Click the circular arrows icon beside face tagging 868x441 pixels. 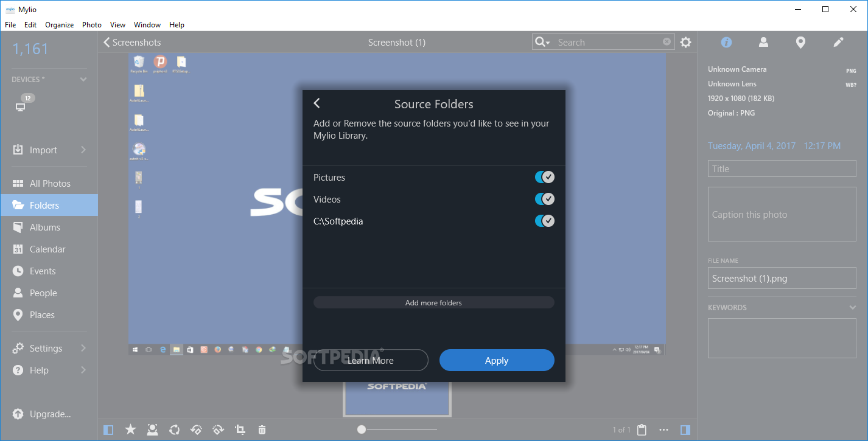pyautogui.click(x=175, y=430)
